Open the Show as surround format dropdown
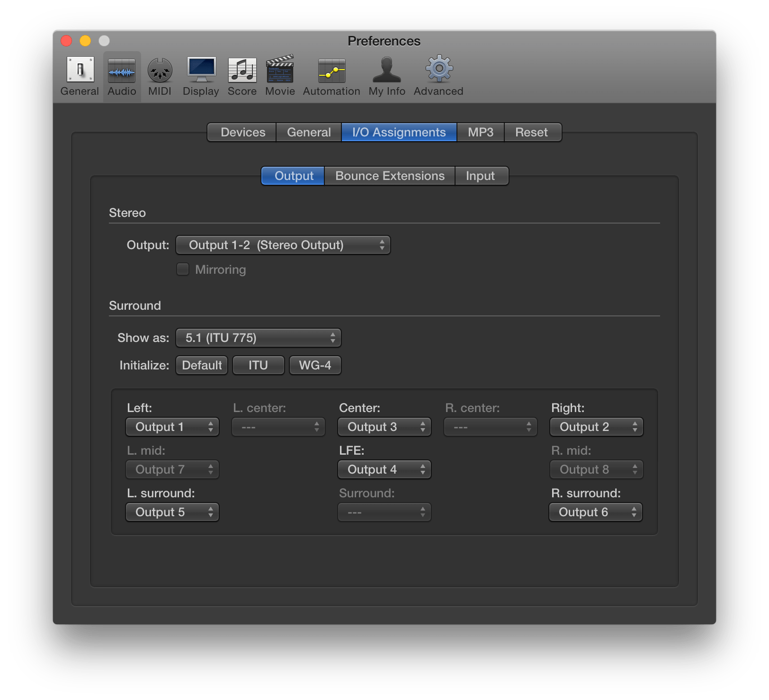Viewport: 769px width, 700px height. (258, 338)
